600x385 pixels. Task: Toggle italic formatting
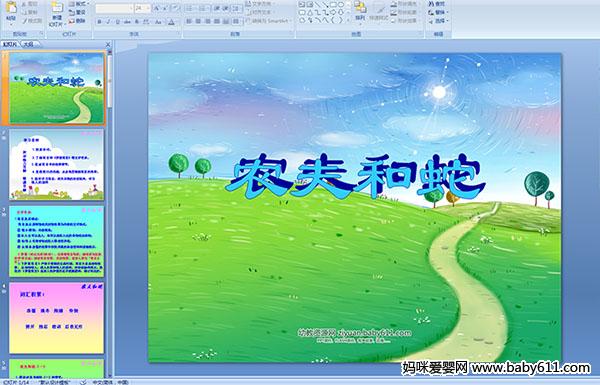(x=108, y=22)
